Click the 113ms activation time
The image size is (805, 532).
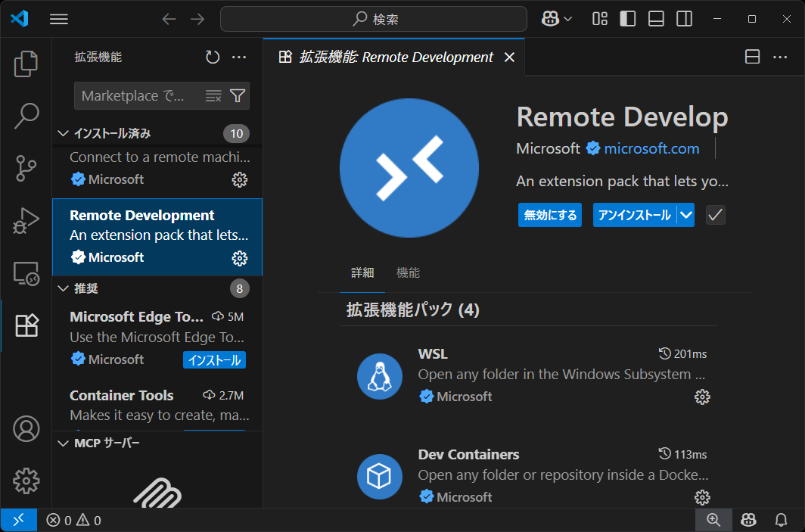click(682, 455)
